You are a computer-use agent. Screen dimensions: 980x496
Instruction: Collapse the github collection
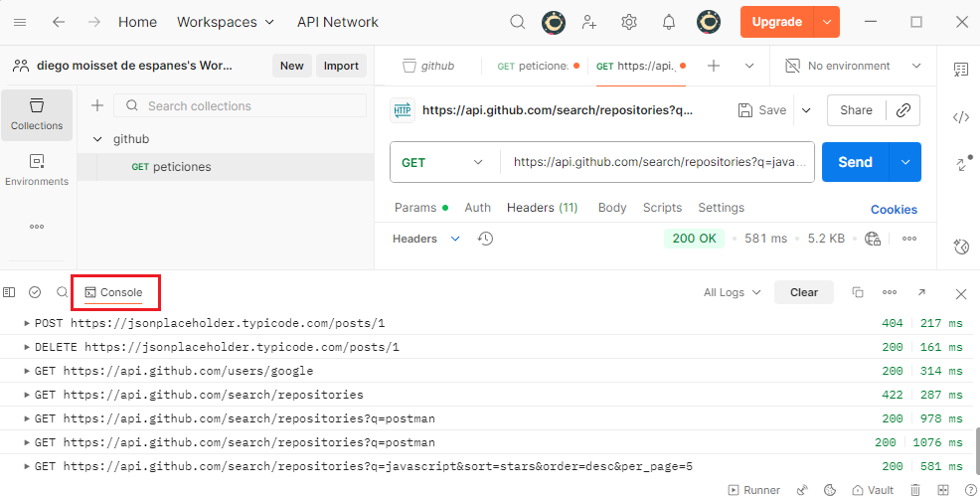coord(96,139)
